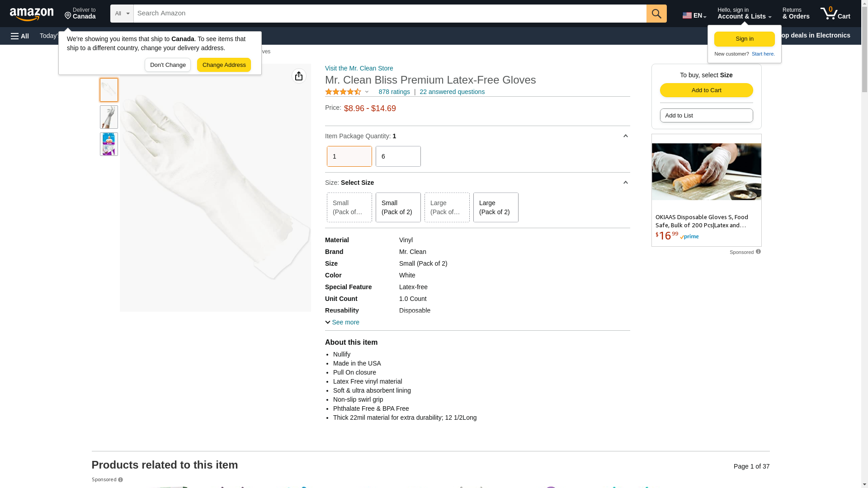Open the search category All dropdown
Image resolution: width=868 pixels, height=488 pixels.
122,14
